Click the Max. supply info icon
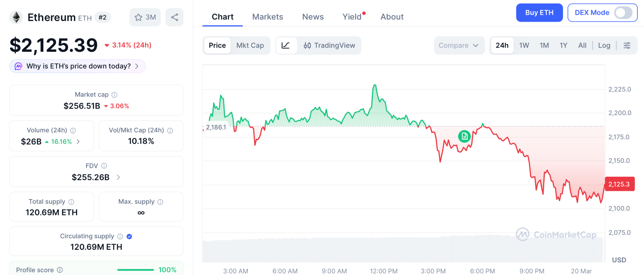The image size is (644, 275). click(160, 202)
